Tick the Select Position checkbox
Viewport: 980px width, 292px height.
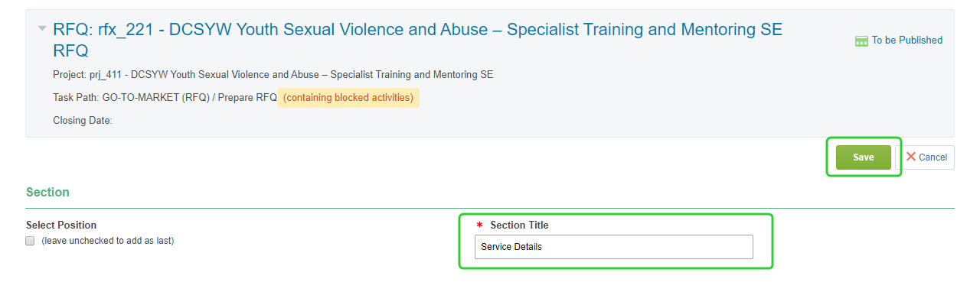(x=30, y=241)
